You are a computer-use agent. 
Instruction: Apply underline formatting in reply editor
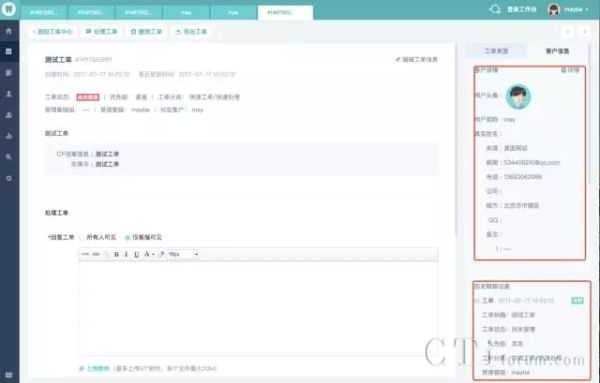pyautogui.click(x=136, y=254)
